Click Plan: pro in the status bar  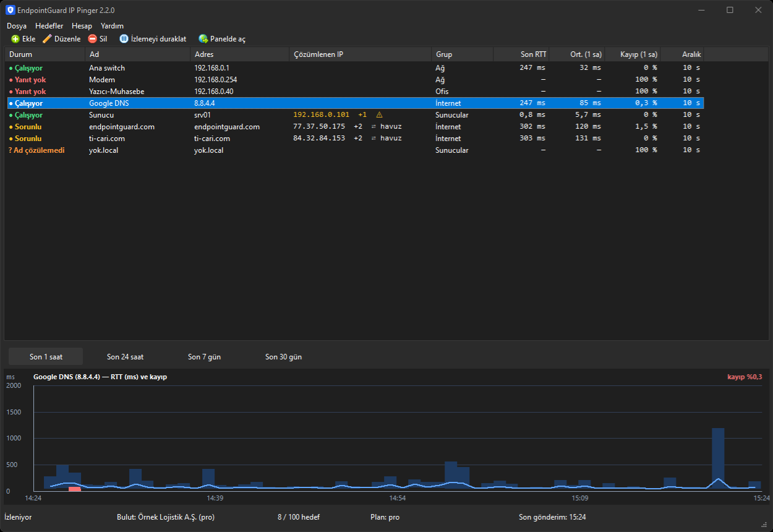pos(385,517)
